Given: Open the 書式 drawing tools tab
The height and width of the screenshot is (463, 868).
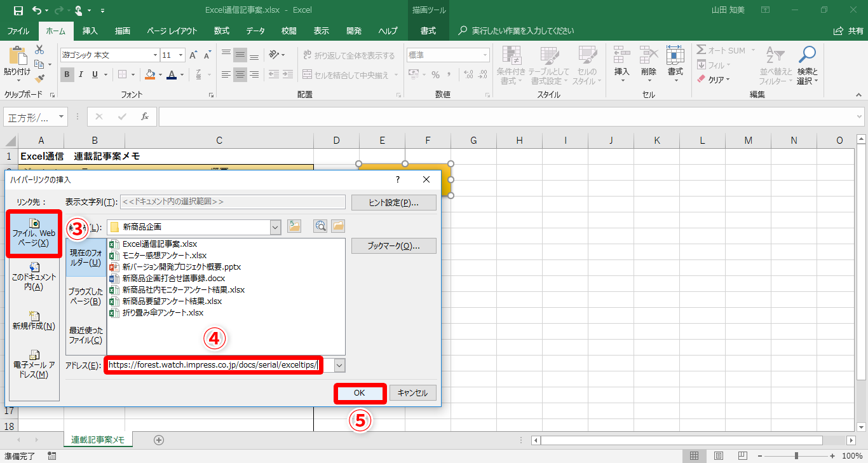Looking at the screenshot, I should 428,31.
